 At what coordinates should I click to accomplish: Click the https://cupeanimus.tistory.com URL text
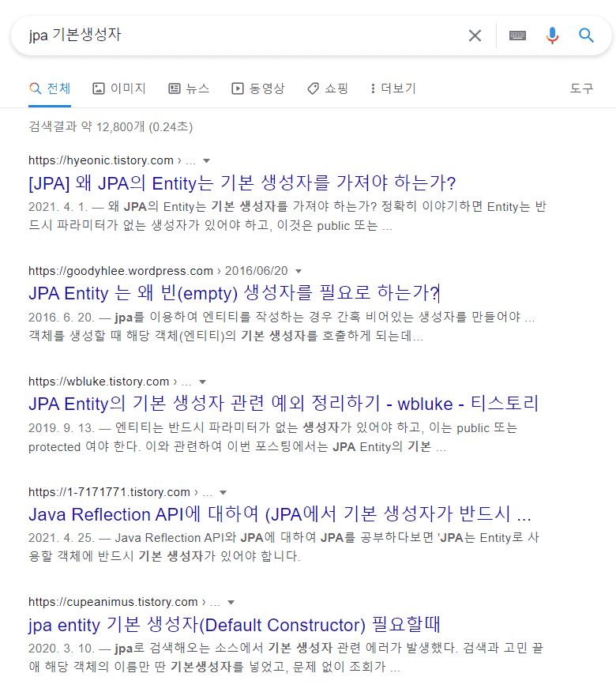113,602
